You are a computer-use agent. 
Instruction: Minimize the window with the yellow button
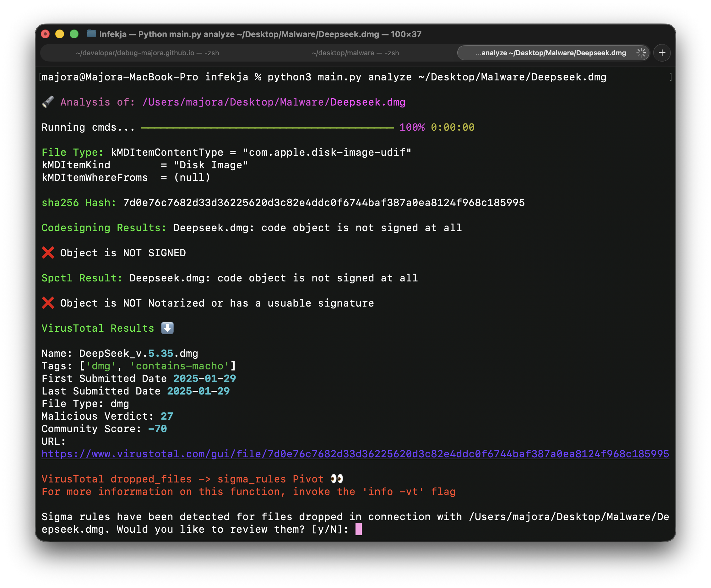tap(59, 34)
